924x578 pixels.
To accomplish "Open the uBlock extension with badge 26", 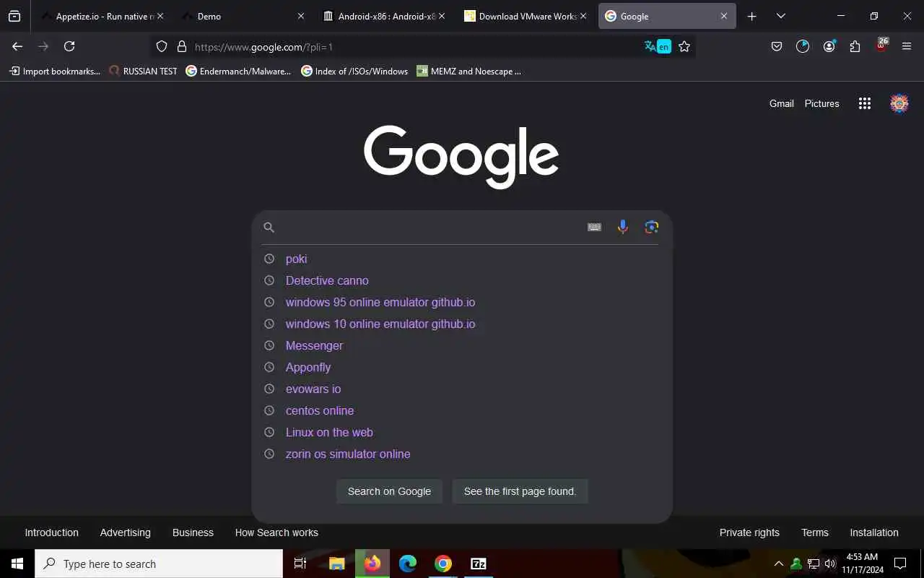I will [x=881, y=46].
